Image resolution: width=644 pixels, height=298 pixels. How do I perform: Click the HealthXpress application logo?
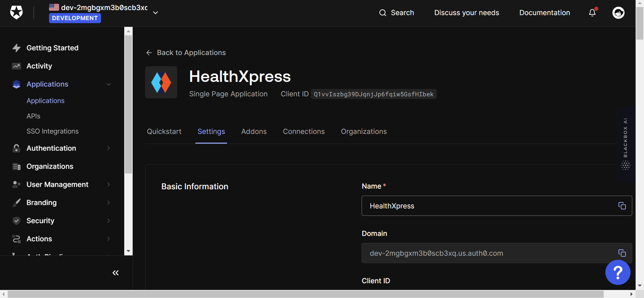tap(161, 82)
